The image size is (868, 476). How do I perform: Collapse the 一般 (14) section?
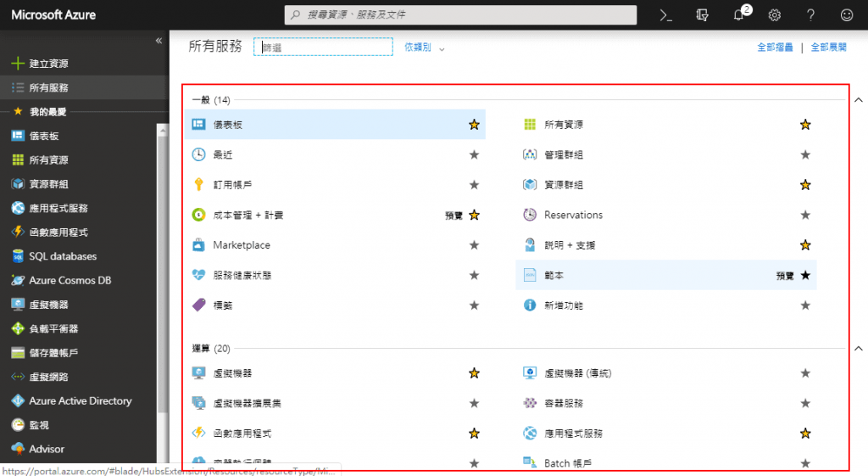[859, 100]
